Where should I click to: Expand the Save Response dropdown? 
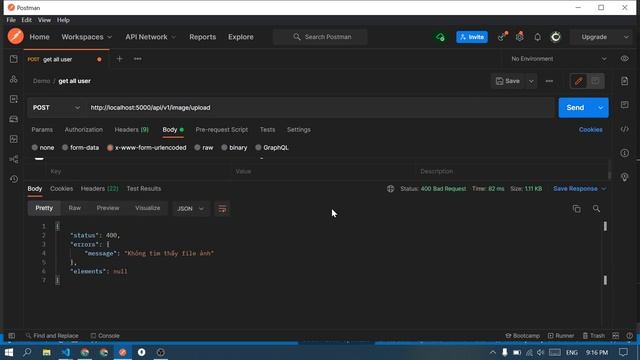tap(580, 189)
